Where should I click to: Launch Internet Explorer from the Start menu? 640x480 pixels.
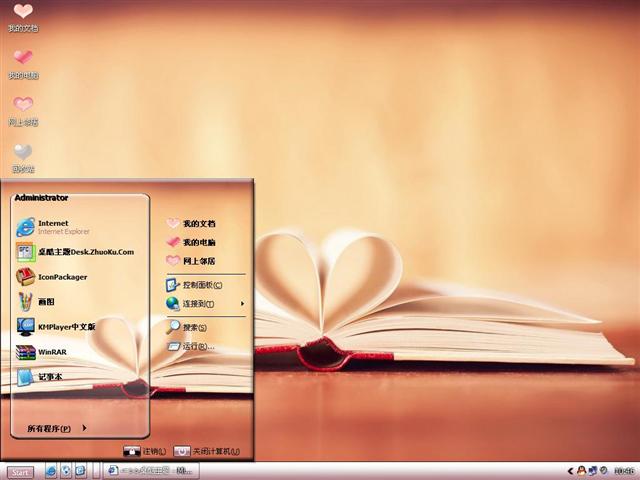(x=53, y=227)
